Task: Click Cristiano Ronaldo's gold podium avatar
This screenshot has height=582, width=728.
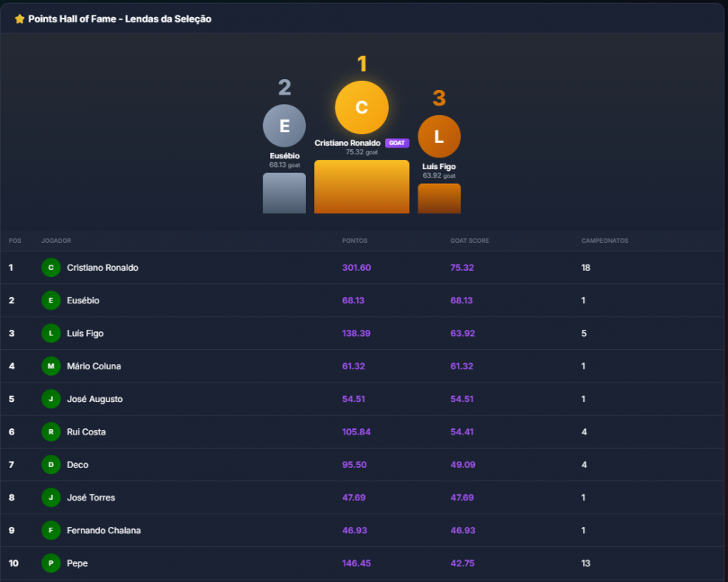Action: tap(362, 107)
